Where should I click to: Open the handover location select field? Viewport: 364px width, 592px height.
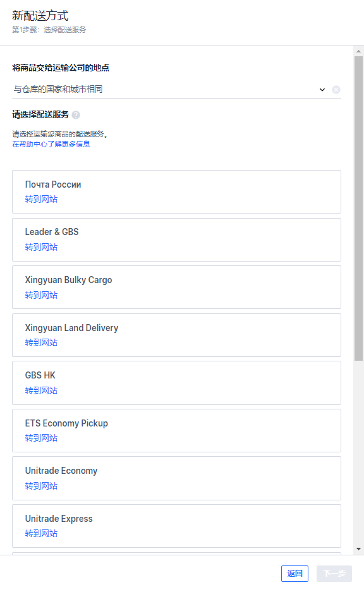(x=176, y=90)
